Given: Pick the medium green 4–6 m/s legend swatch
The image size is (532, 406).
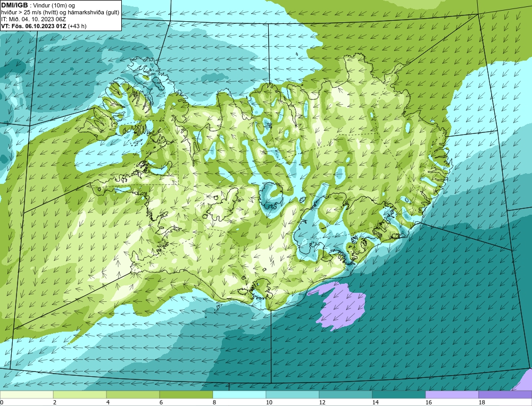Looking at the screenshot, I should (133, 394).
